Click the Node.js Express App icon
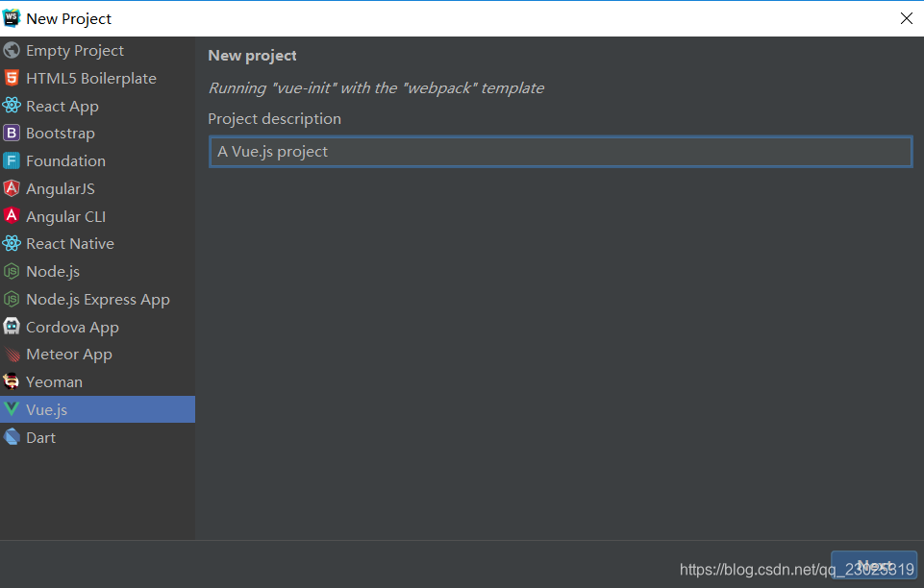Image resolution: width=924 pixels, height=588 pixels. pos(12,299)
